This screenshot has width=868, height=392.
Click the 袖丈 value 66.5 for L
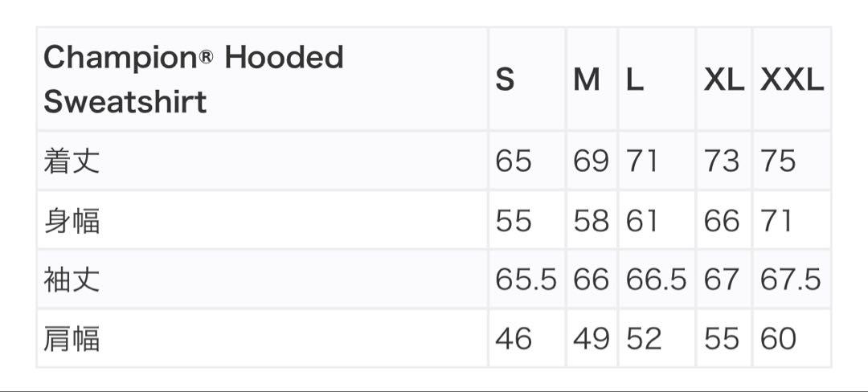click(657, 280)
